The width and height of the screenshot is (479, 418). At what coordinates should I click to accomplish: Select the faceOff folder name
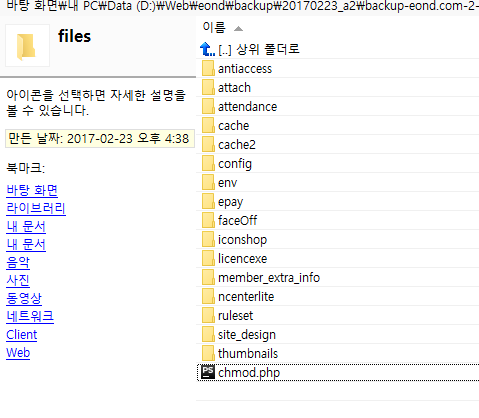point(237,221)
